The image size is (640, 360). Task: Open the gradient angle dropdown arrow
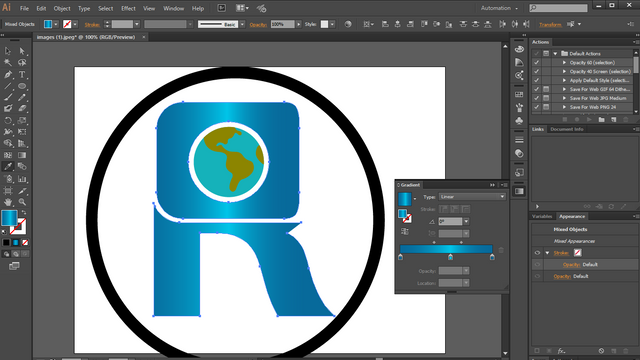(466, 221)
